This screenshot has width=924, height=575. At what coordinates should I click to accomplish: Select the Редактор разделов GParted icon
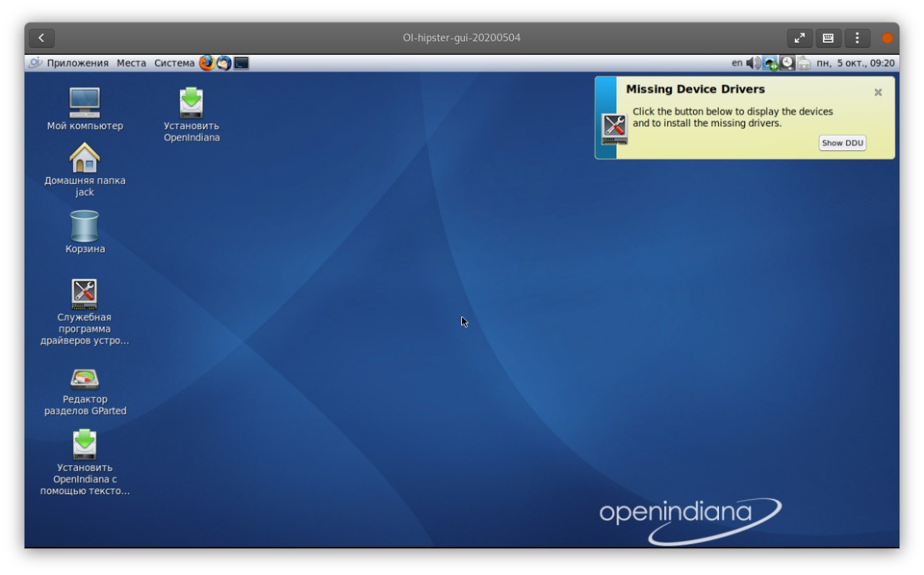[84, 379]
